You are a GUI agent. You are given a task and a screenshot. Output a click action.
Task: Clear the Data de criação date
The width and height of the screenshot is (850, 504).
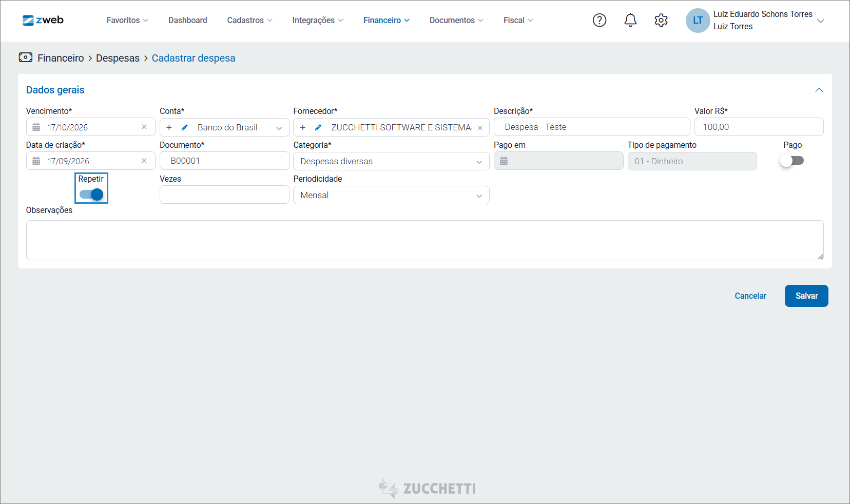click(144, 161)
